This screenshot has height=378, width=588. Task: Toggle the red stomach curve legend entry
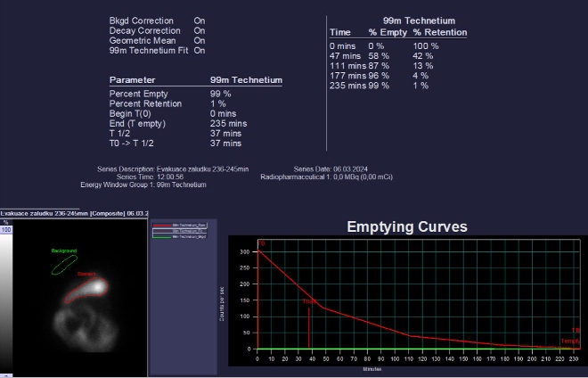(x=183, y=225)
